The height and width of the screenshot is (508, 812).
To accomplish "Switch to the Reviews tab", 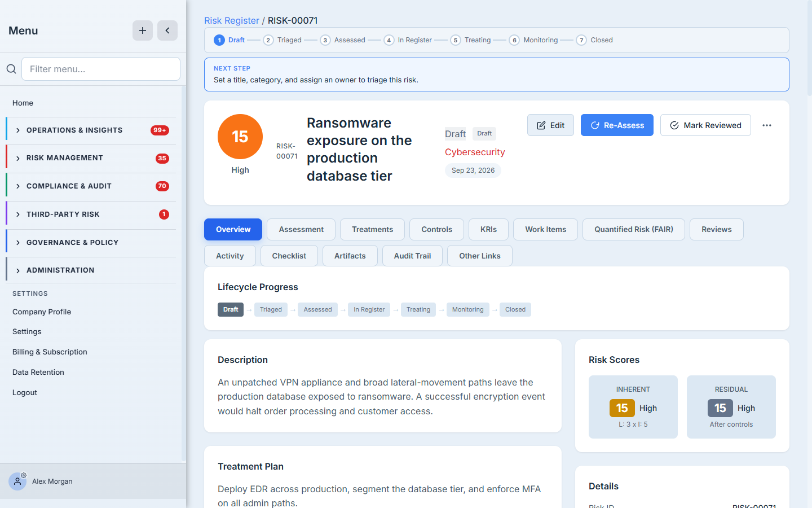I will [x=717, y=229].
